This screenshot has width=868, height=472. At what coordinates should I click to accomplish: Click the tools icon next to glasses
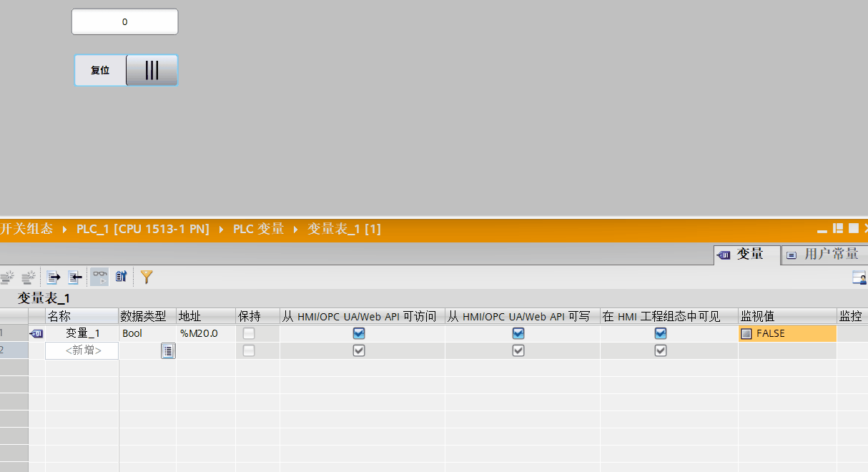click(x=121, y=277)
